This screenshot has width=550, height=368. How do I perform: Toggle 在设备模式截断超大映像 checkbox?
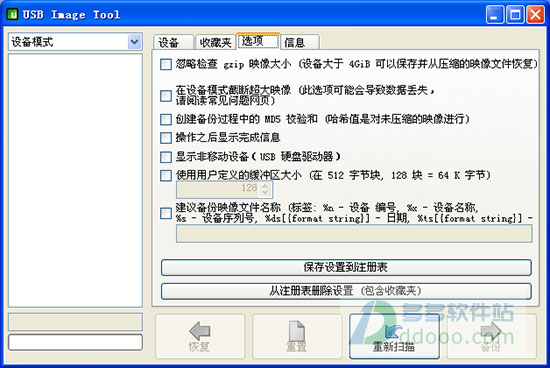click(x=166, y=96)
